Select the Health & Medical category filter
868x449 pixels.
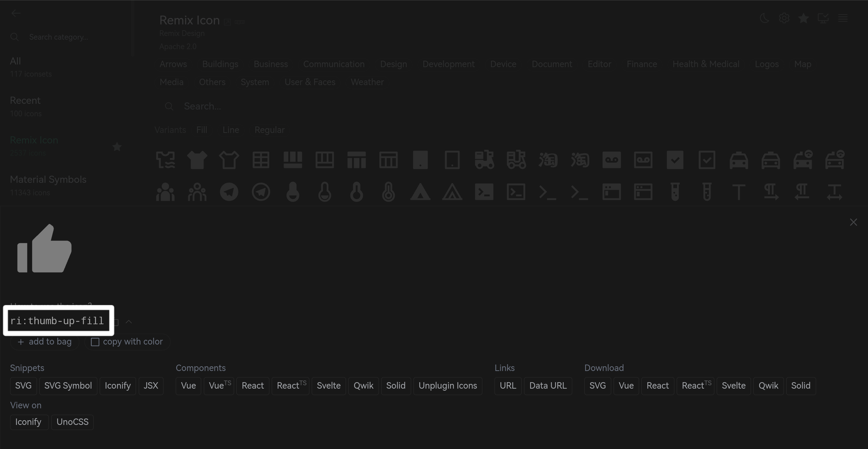tap(706, 63)
